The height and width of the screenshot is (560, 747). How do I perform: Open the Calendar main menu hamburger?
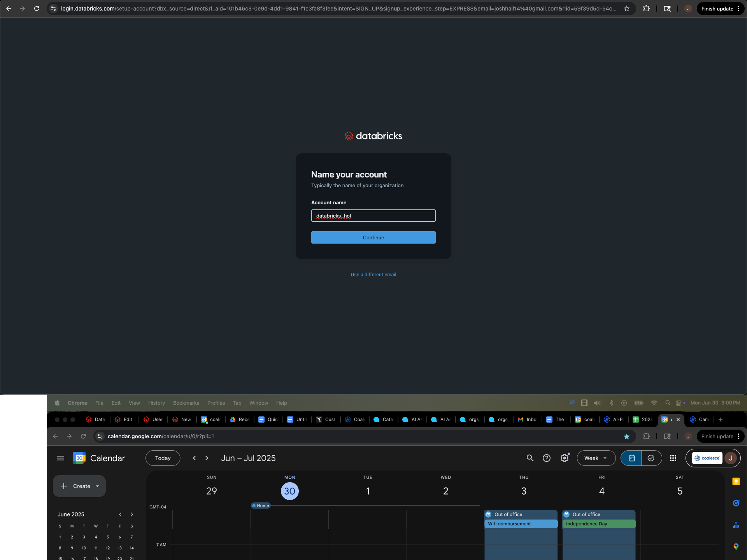(x=61, y=458)
